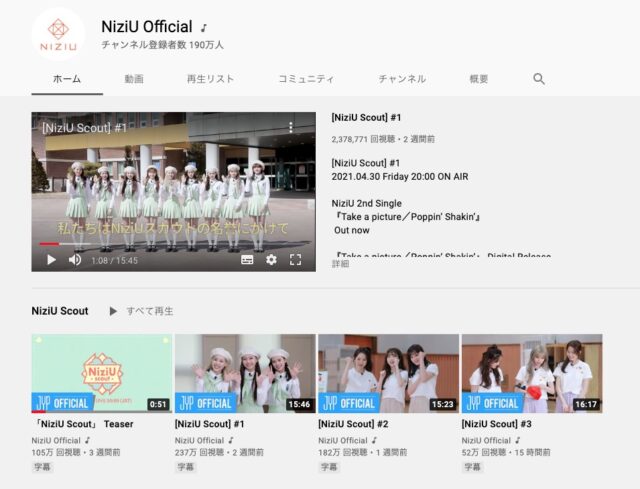The height and width of the screenshot is (489, 640).
Task: Open the 再生リスト tab
Action: pyautogui.click(x=211, y=79)
